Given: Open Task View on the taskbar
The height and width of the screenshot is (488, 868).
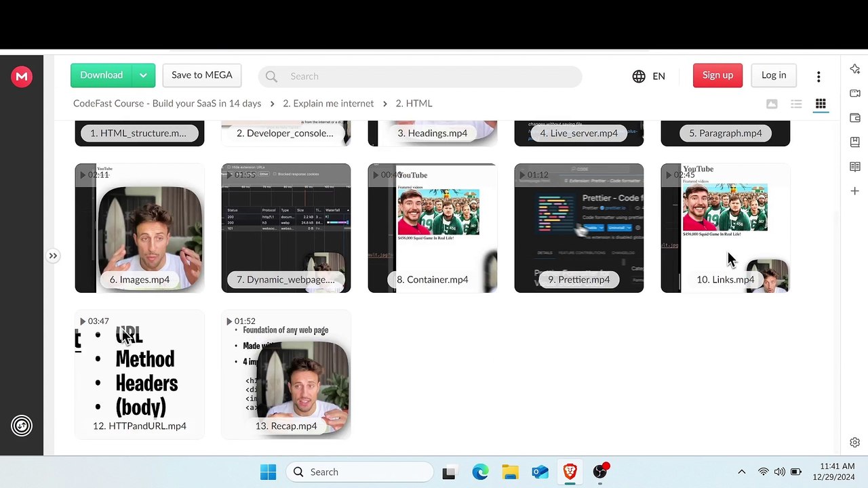Looking at the screenshot, I should [448, 472].
